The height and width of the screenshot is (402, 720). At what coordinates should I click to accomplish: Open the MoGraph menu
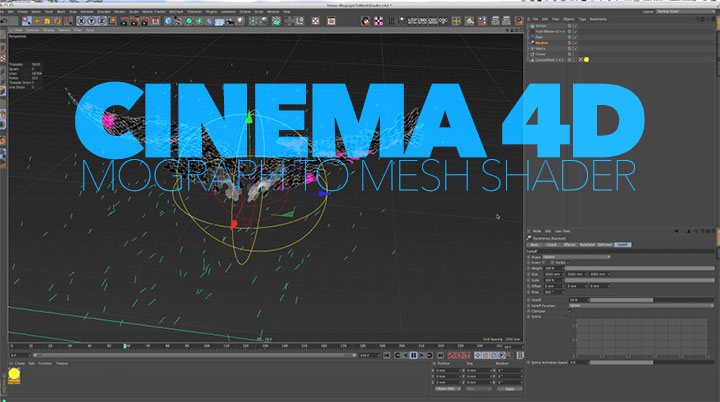pos(176,11)
